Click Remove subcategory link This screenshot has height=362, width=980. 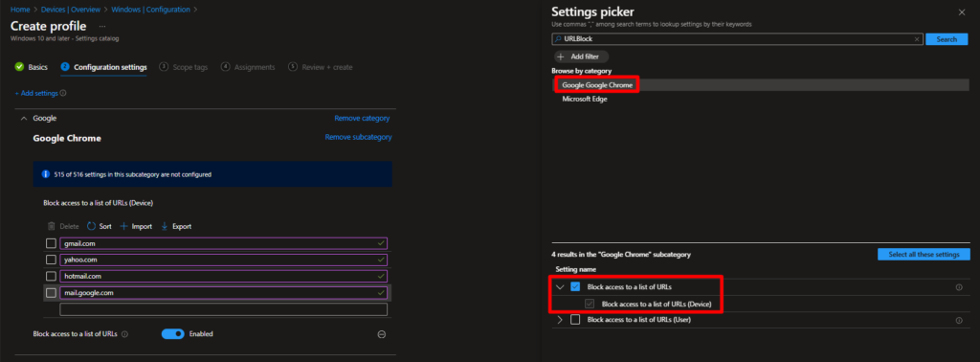point(358,137)
